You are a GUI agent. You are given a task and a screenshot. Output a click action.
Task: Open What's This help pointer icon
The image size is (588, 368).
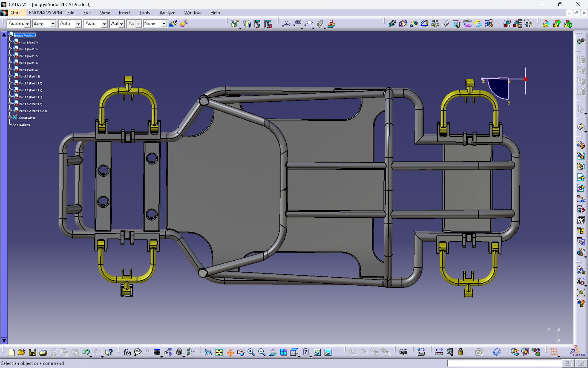pos(109,352)
